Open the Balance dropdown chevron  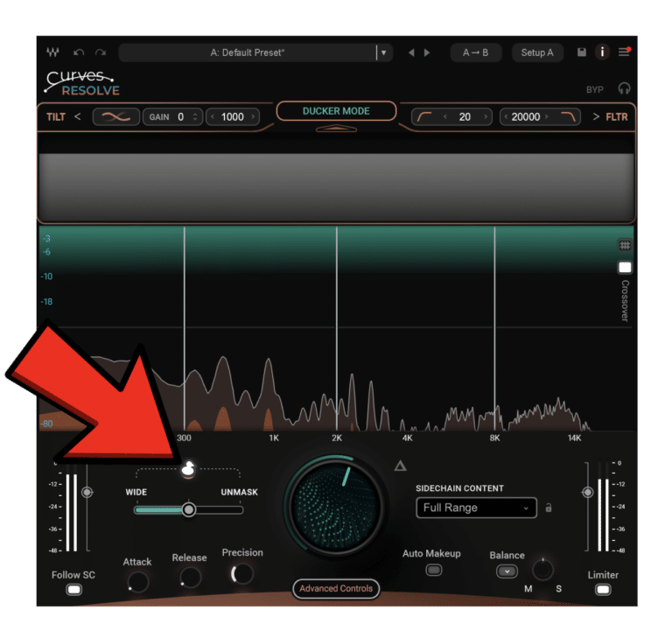pos(507,571)
